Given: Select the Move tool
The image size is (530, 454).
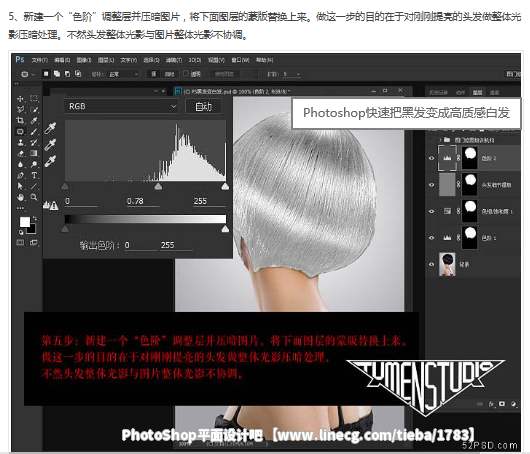Looking at the screenshot, I should [20, 99].
